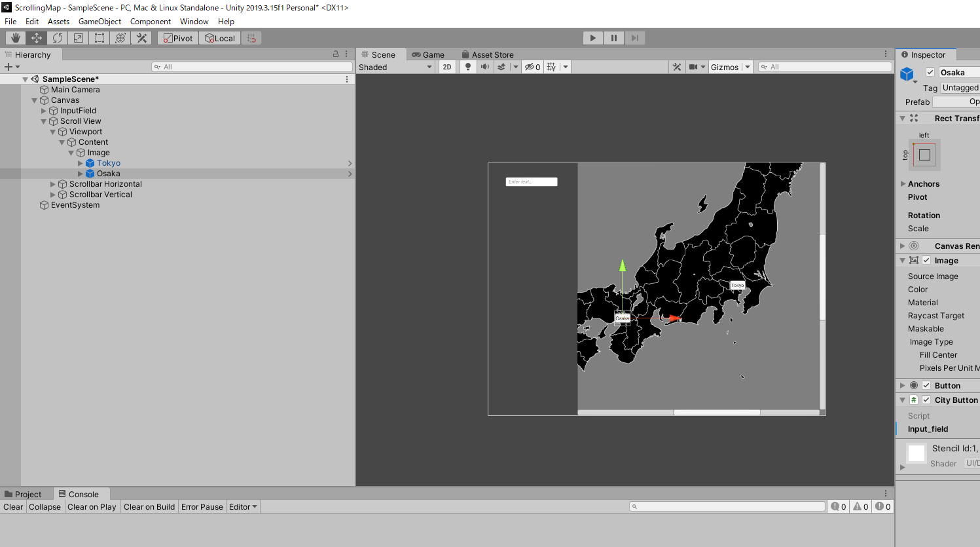Screen dimensions: 980x547
Task: Collapse the Canvas tree node
Action: [35, 100]
